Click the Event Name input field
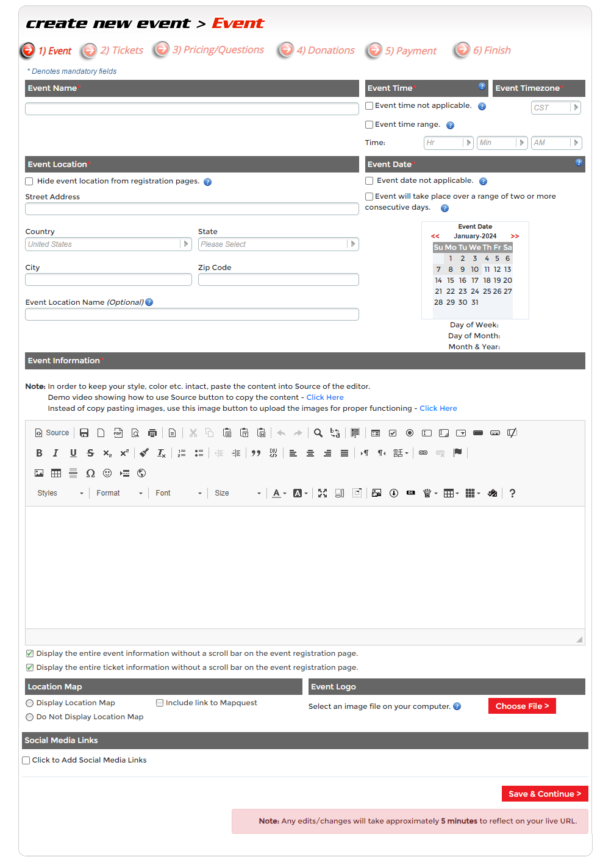The height and width of the screenshot is (868, 614). pos(191,109)
